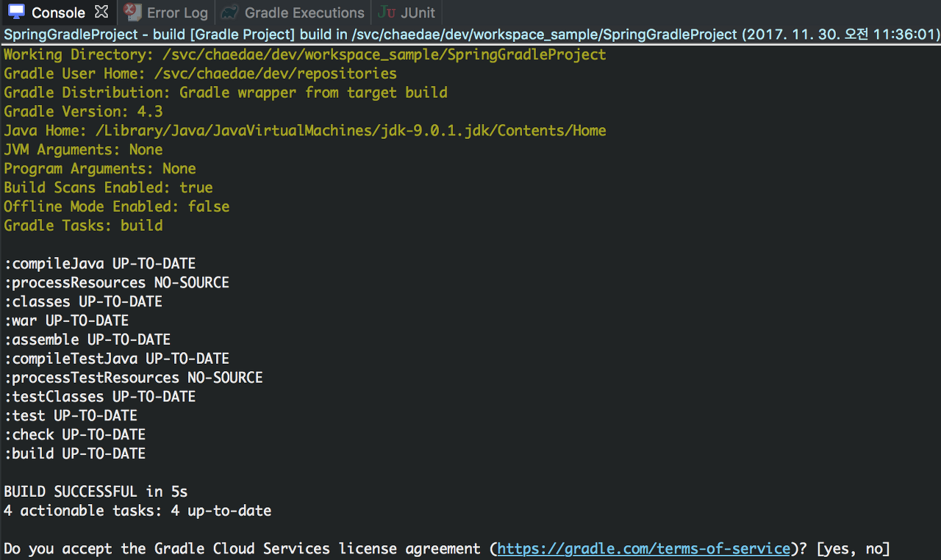Click the :compileJava UP-TO-DATE line
The width and height of the screenshot is (941, 560).
(x=100, y=264)
